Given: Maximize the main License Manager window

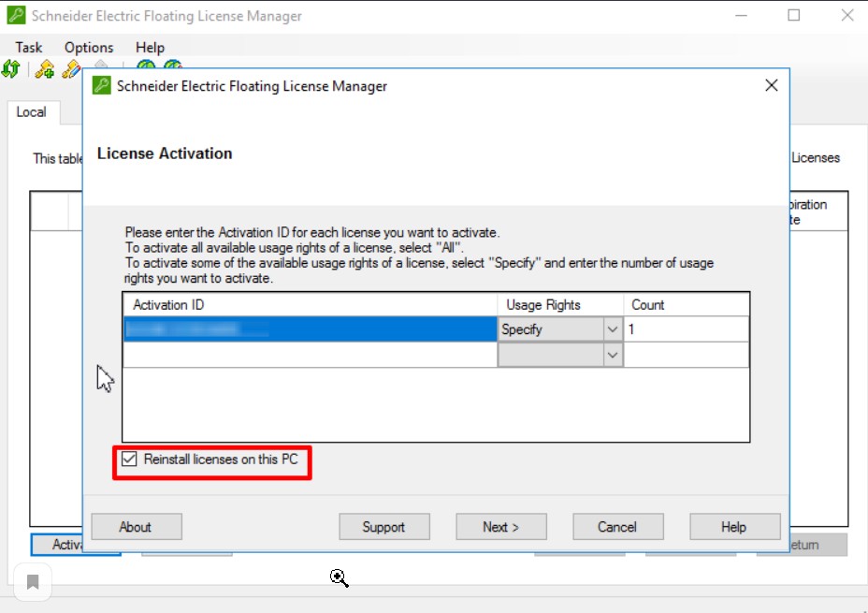Looking at the screenshot, I should (x=794, y=16).
